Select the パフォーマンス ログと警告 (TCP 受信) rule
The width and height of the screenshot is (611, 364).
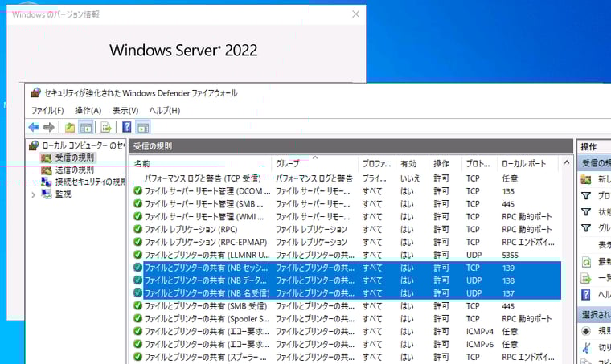203,178
